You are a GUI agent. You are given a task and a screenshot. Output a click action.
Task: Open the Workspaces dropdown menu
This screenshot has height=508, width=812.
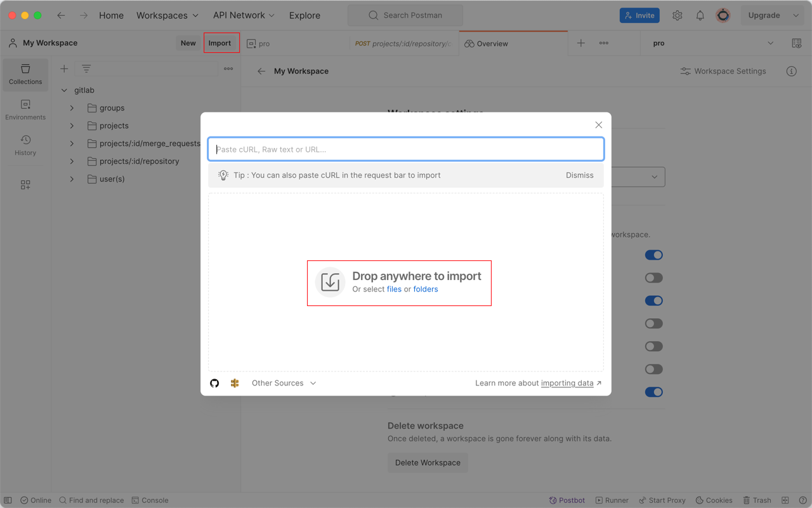click(x=167, y=15)
